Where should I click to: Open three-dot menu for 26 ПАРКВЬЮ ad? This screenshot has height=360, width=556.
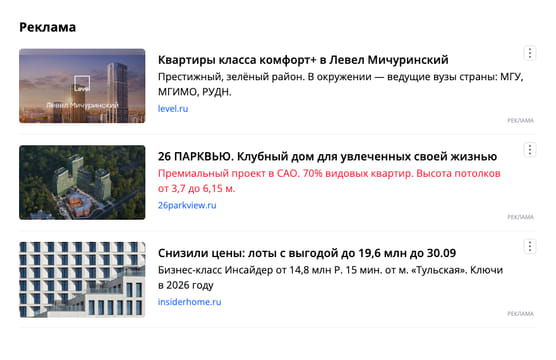(x=530, y=150)
